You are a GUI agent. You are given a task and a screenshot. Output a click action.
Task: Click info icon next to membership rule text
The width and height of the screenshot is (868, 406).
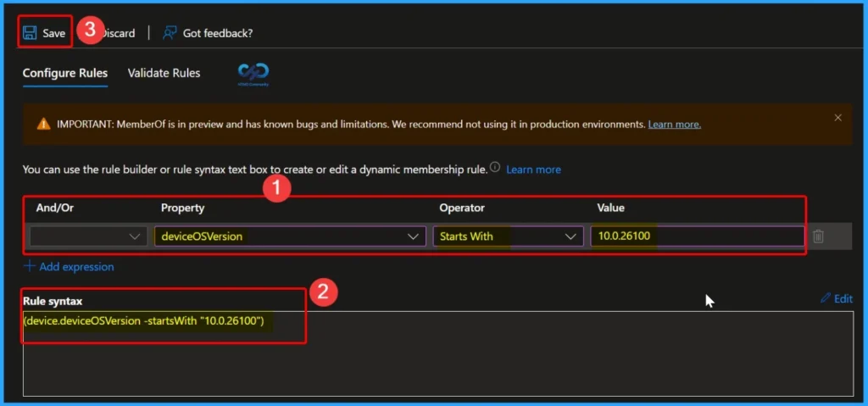coord(495,167)
